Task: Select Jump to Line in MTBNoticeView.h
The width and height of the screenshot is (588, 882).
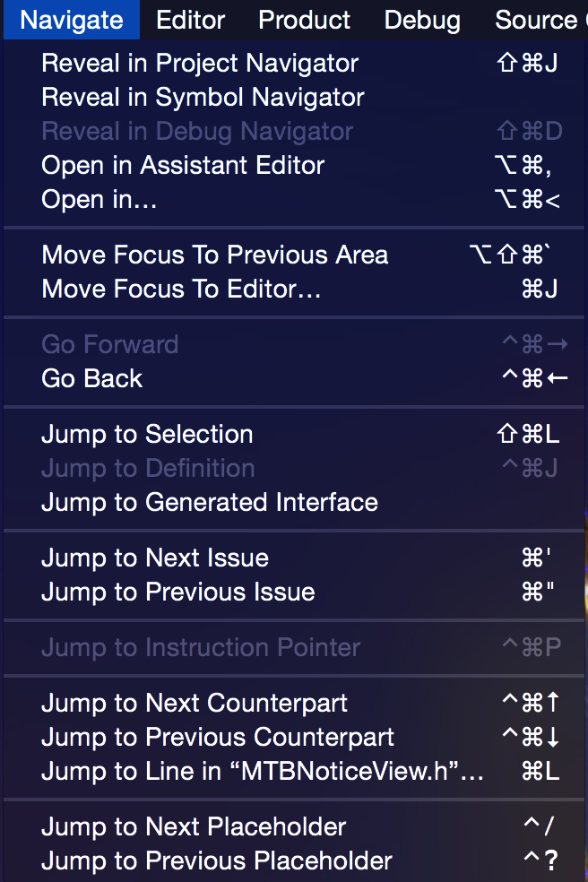Action: [x=263, y=772]
